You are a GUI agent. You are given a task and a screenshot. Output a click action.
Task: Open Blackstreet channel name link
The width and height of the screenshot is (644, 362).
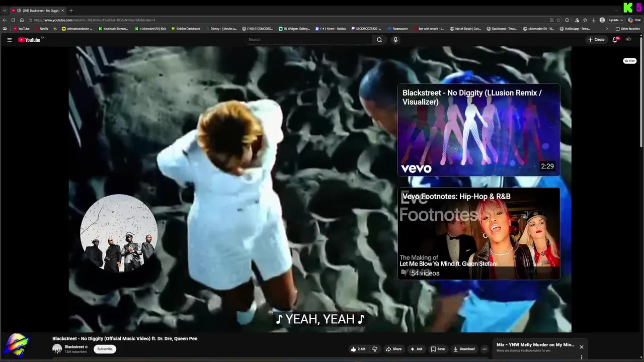(x=74, y=347)
